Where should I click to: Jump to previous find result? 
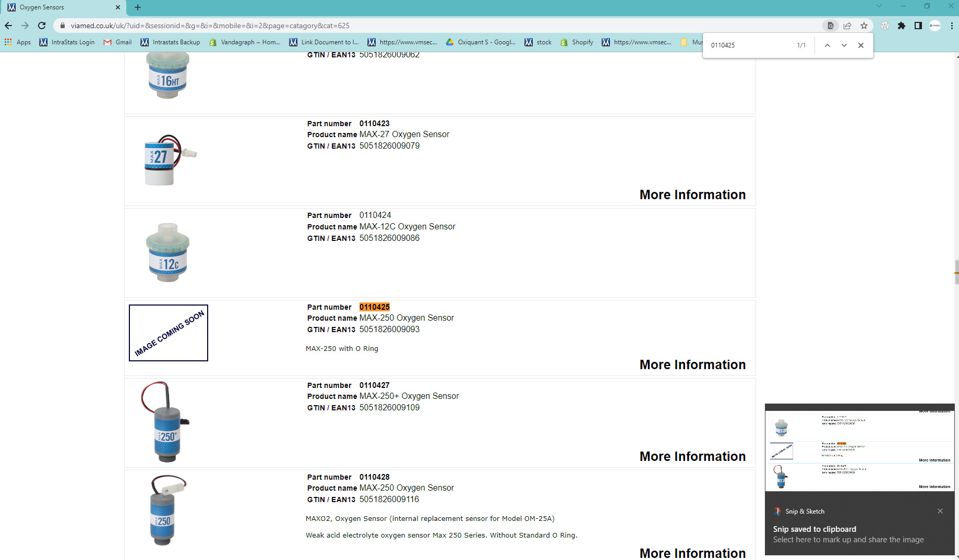pyautogui.click(x=828, y=45)
